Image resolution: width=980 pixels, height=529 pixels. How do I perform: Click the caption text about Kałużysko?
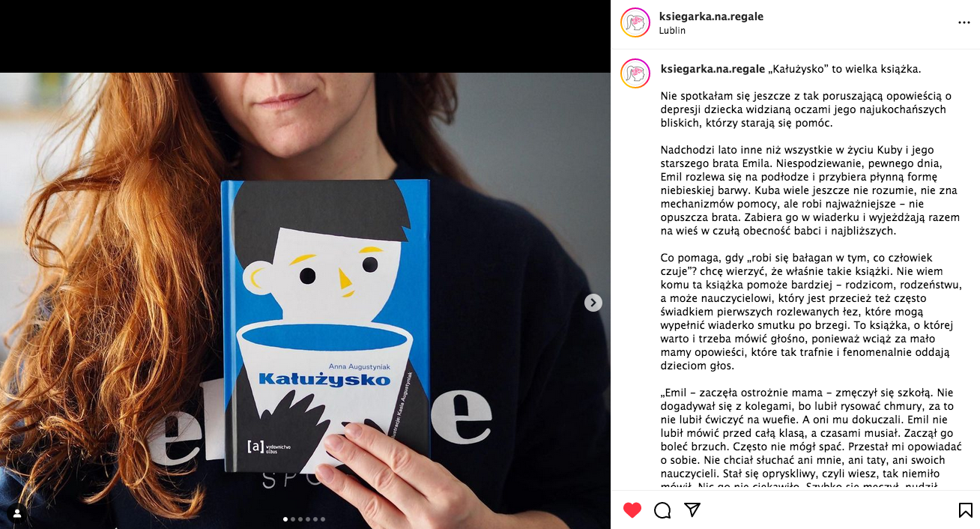click(844, 70)
